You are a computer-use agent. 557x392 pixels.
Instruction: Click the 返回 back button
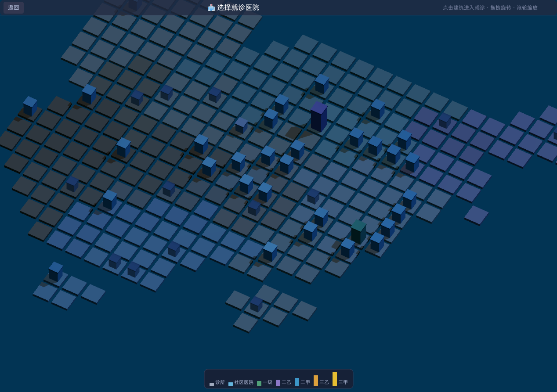point(14,7)
